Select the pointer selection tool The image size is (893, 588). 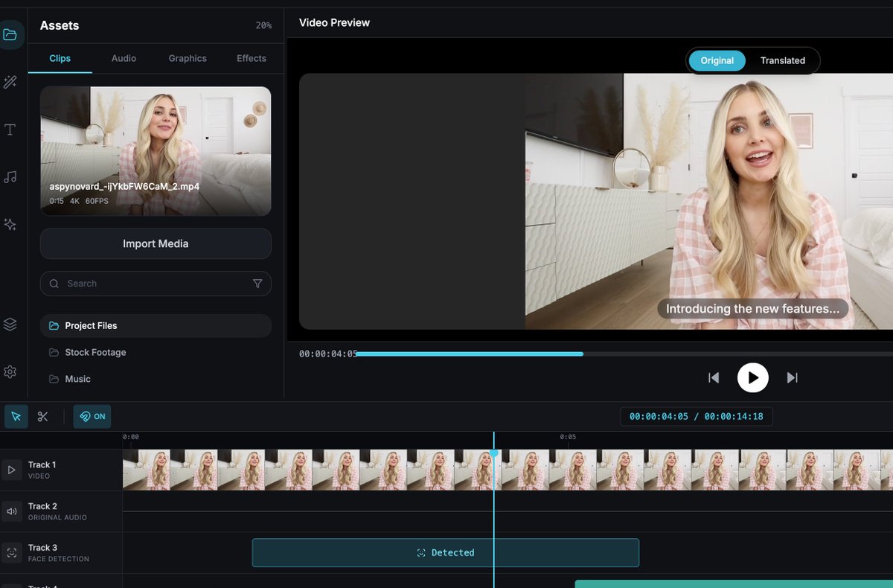tap(16, 417)
